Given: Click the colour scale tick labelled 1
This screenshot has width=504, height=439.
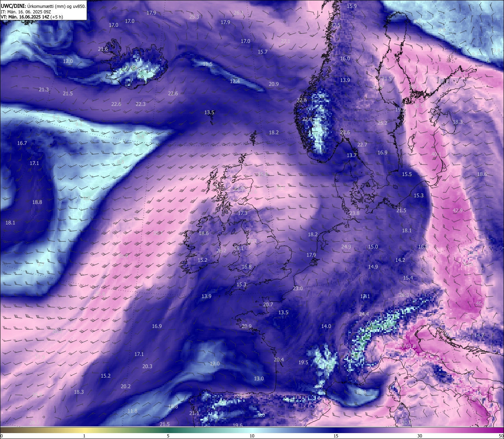Looking at the screenshot, I should click(84, 436).
